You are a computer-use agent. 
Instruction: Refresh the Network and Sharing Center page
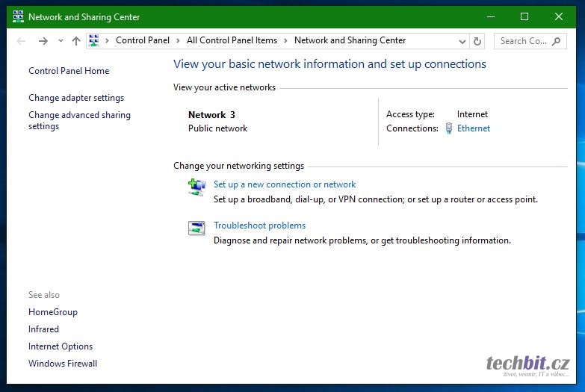coord(478,41)
